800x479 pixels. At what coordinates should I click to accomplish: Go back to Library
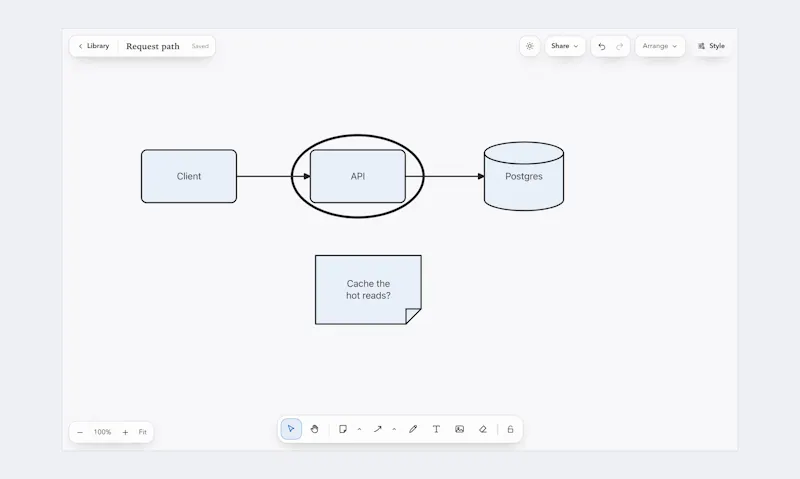[94, 46]
